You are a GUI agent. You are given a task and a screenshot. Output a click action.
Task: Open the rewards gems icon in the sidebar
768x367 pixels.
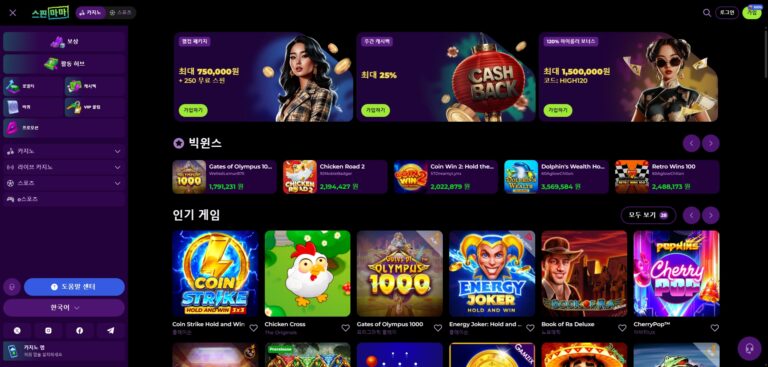click(x=58, y=42)
